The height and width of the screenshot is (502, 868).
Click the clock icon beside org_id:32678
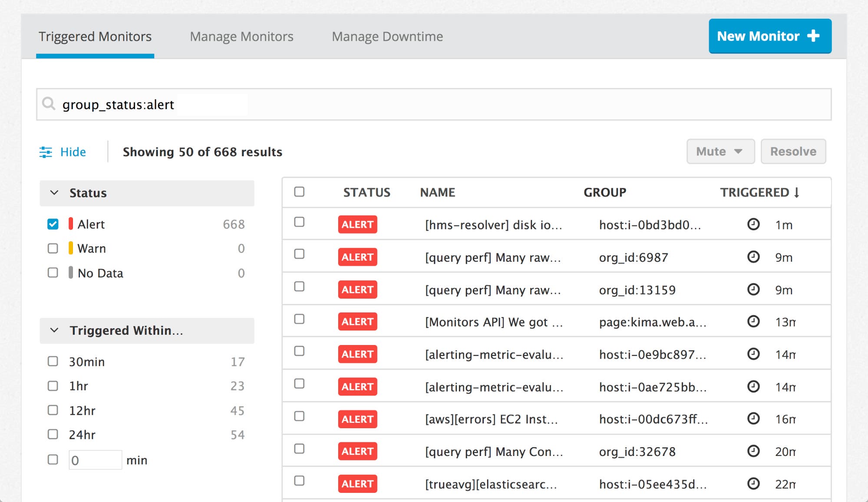click(753, 451)
